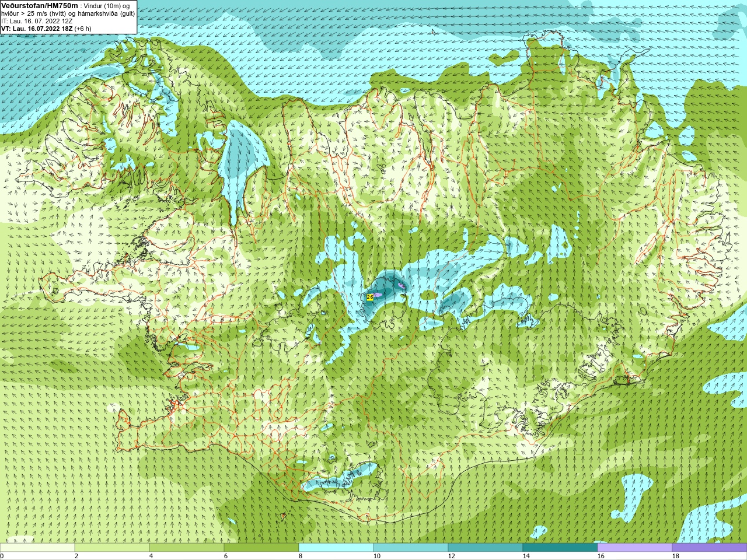Click the turquoise 10–12 m/s legend swatch
The height and width of the screenshot is (560, 747).
tap(411, 548)
